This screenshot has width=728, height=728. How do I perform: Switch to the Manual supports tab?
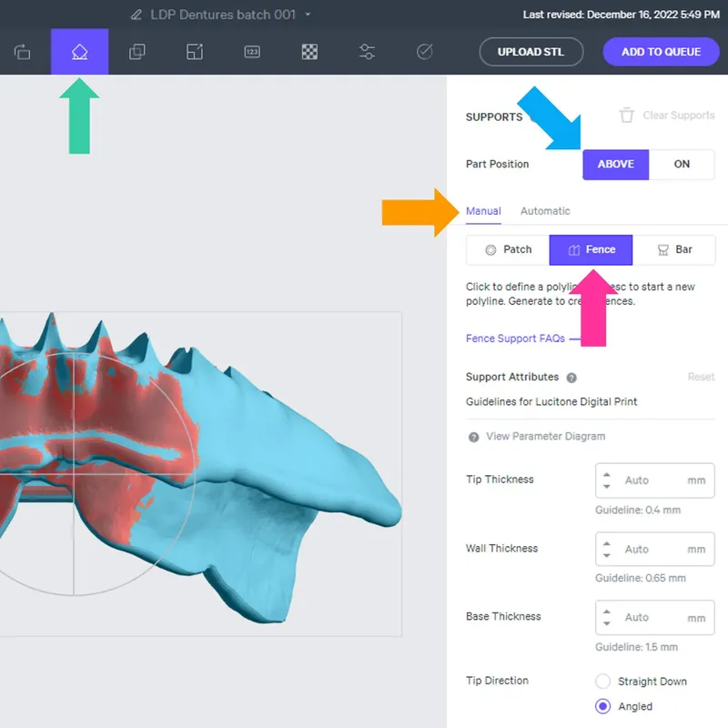[483, 210]
